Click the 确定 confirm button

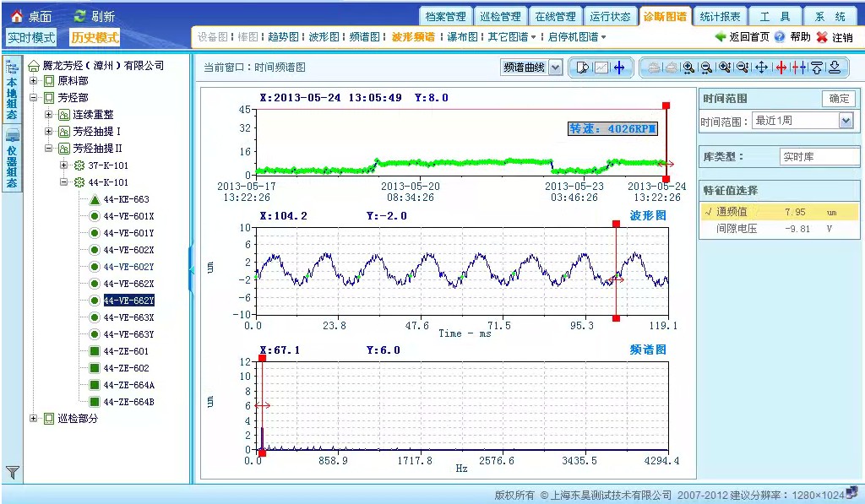[x=839, y=99]
